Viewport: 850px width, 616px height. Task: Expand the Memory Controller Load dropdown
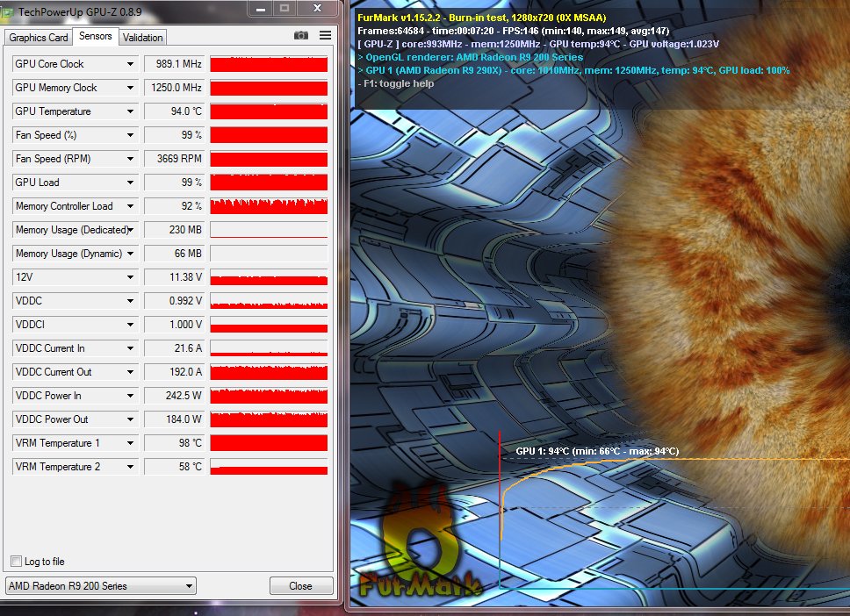point(130,206)
